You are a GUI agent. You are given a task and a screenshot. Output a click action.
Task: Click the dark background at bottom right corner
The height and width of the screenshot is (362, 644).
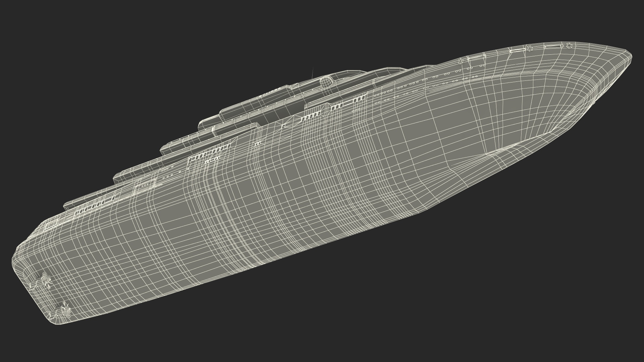click(587, 318)
